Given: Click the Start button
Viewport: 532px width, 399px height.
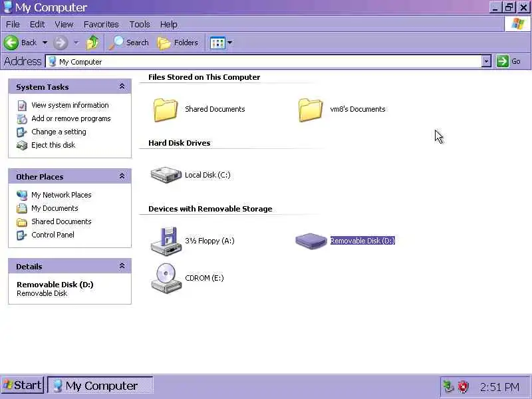Looking at the screenshot, I should pos(23,386).
